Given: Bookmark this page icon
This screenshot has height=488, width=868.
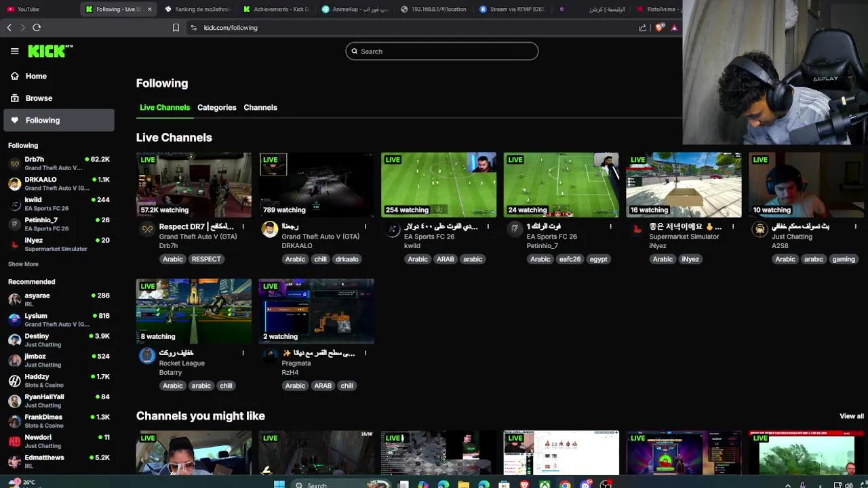Looking at the screenshot, I should click(x=176, y=28).
